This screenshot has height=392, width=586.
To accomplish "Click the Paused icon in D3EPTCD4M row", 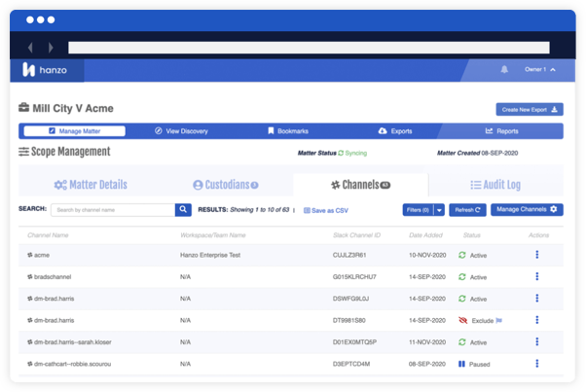I will point(461,364).
